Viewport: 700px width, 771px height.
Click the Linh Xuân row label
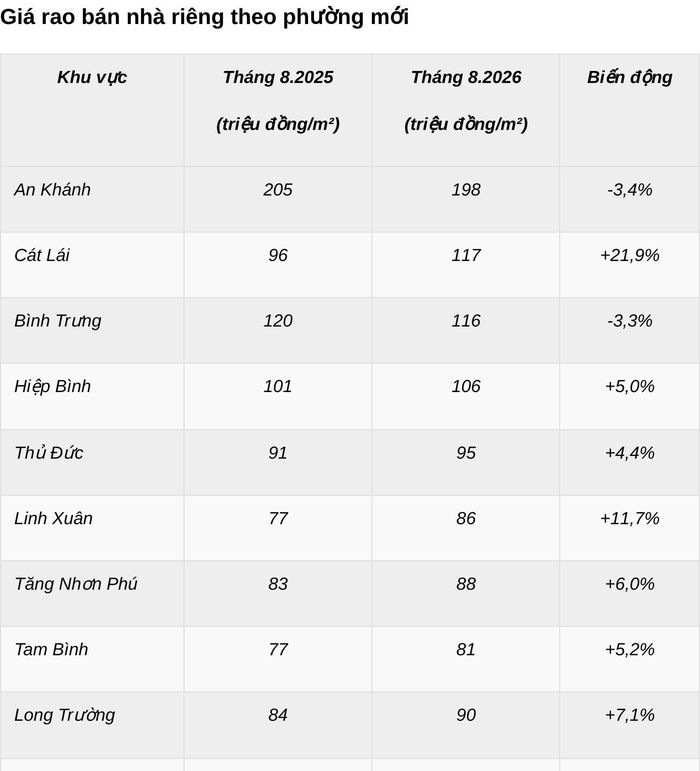pyautogui.click(x=53, y=518)
